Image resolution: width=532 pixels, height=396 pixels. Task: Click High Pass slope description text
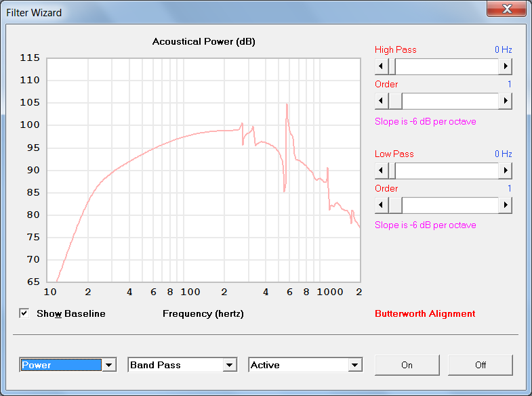point(426,122)
